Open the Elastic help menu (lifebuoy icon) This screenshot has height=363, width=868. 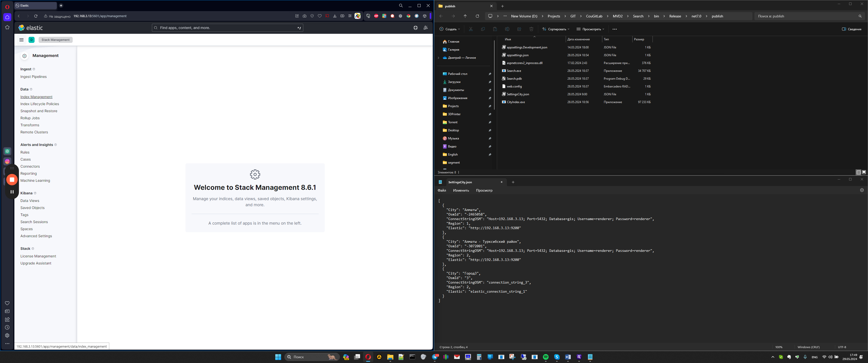click(x=416, y=28)
